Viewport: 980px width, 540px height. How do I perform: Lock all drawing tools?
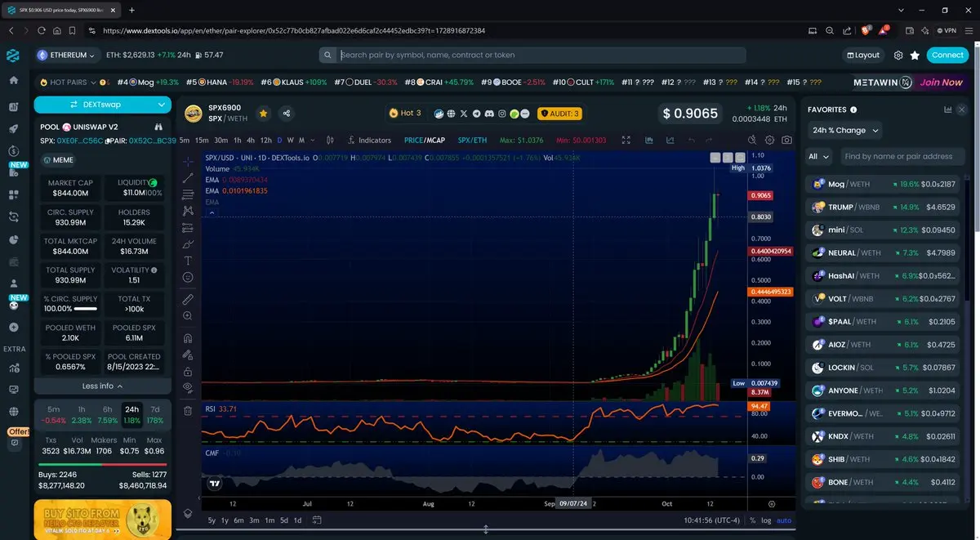tap(188, 372)
